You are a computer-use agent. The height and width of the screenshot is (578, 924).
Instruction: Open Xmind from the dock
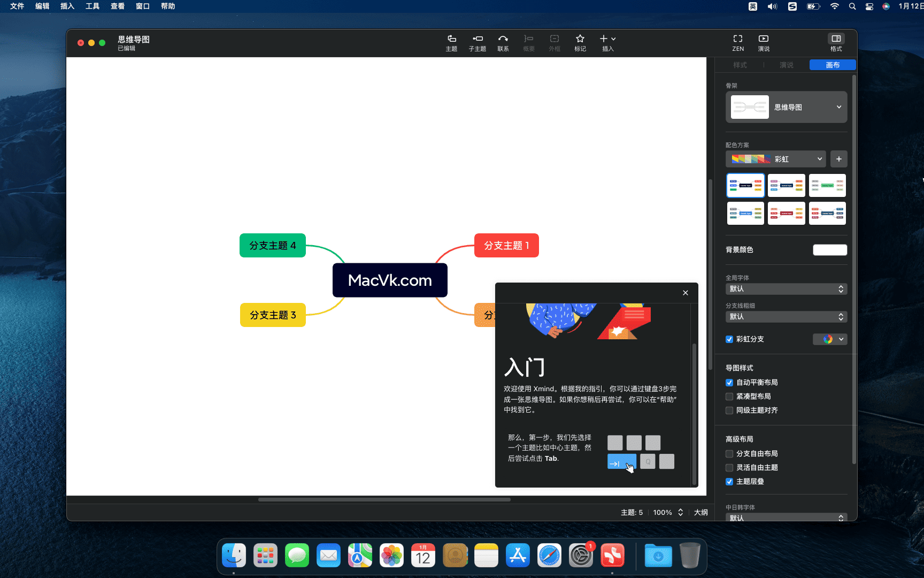(612, 556)
